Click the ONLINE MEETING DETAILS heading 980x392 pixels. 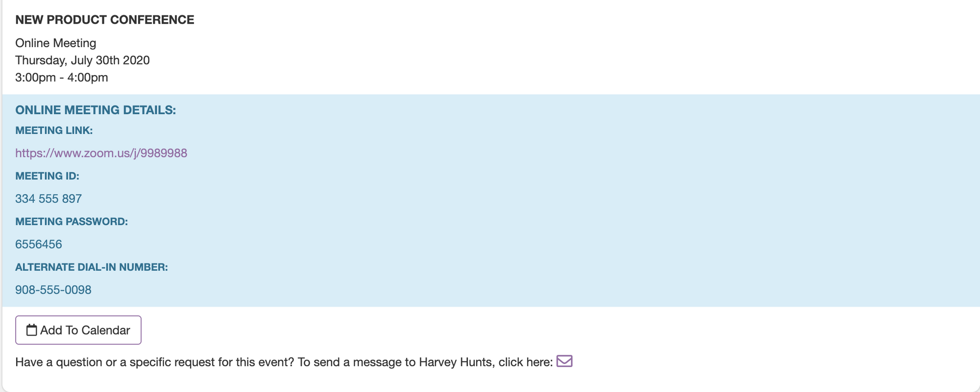(96, 110)
